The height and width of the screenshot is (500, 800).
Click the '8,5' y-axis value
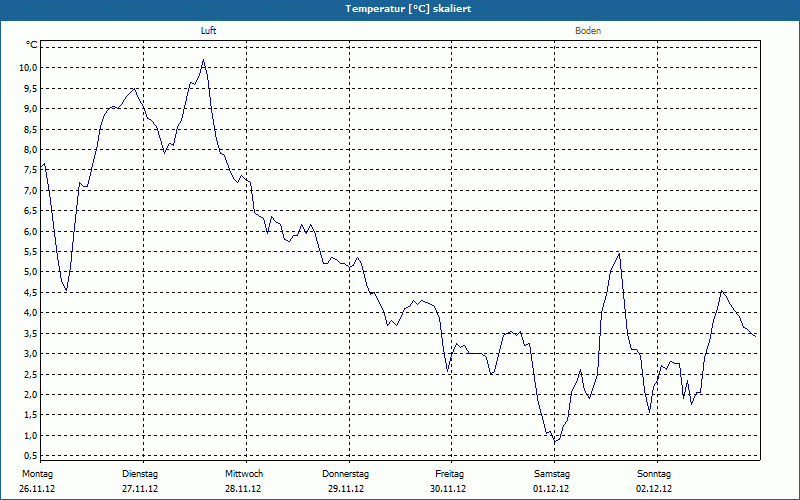[x=30, y=129]
